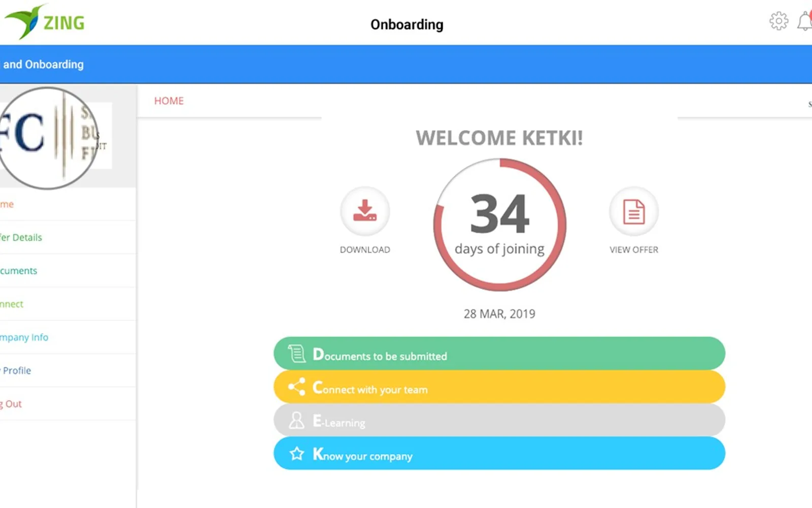This screenshot has height=508, width=812.
Task: Open the Profile sidebar item
Action: point(68,370)
